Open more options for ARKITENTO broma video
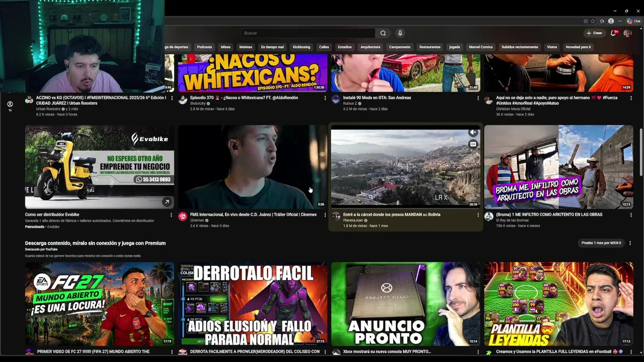 coord(631,215)
